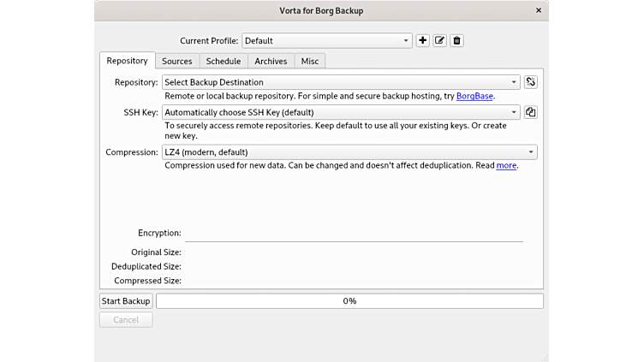Click the Cancel button
This screenshot has width=644, height=362.
click(x=126, y=319)
